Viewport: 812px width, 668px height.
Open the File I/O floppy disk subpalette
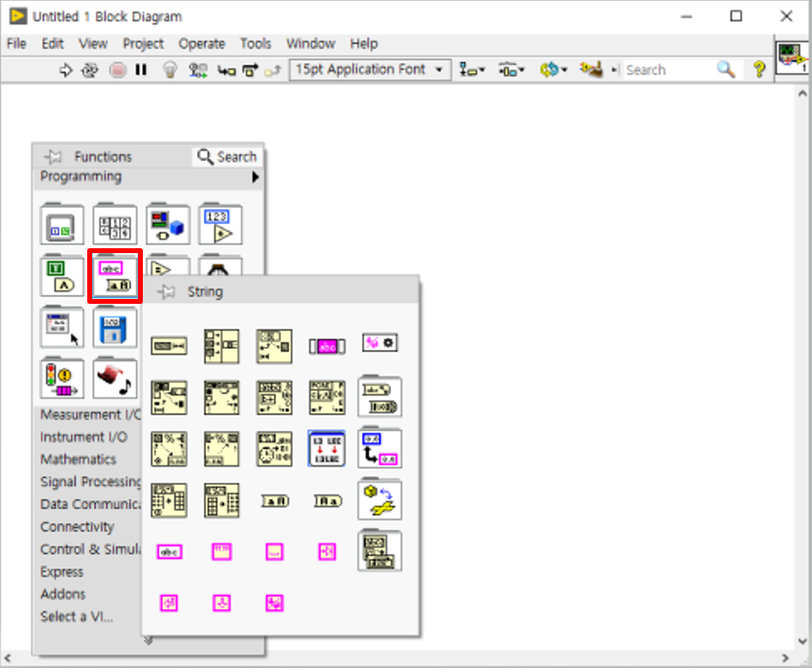[x=115, y=327]
